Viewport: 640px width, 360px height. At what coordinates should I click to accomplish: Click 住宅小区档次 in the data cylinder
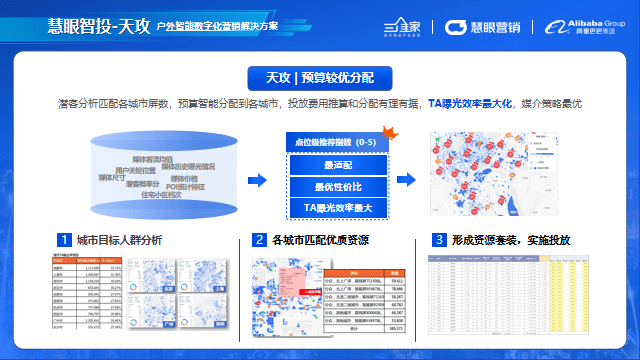[161, 195]
